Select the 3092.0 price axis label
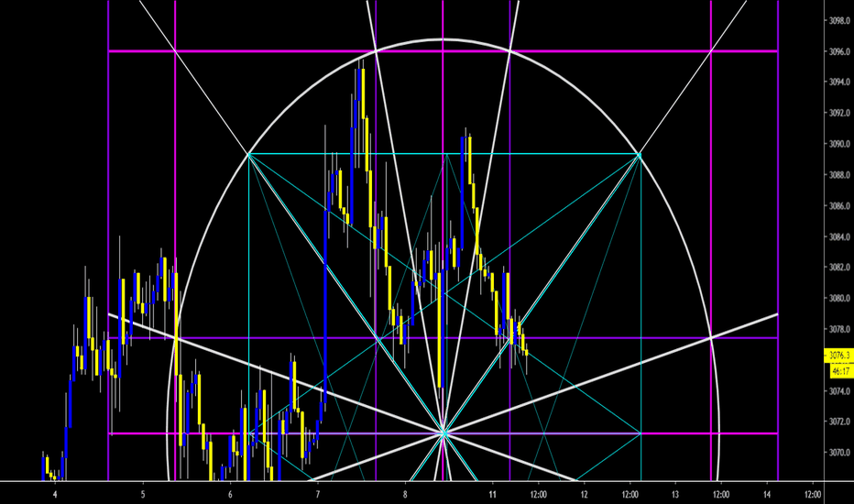The image size is (854, 504). click(x=839, y=114)
